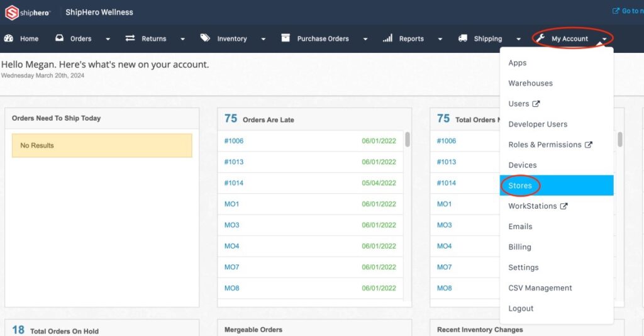The height and width of the screenshot is (336, 644).
Task: Click the external link icon at top right
Action: [x=616, y=11]
